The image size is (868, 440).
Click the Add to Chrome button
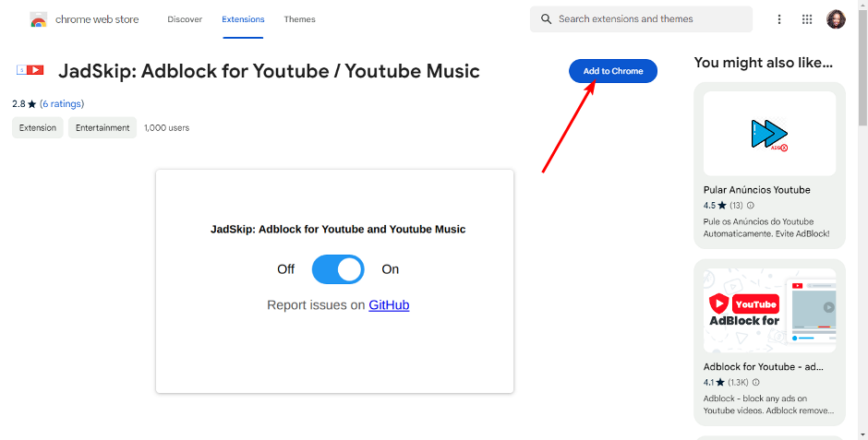pyautogui.click(x=613, y=71)
